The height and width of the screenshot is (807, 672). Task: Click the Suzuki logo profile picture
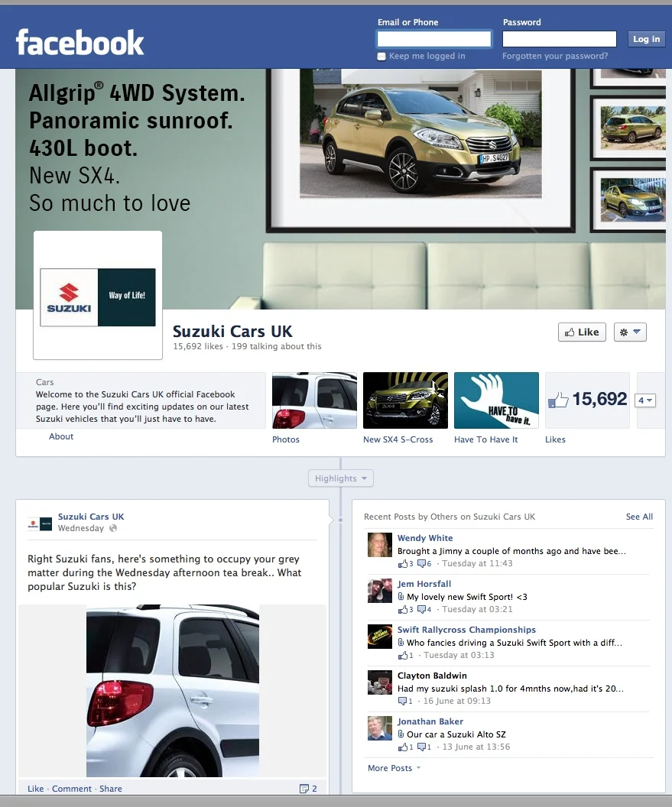(x=97, y=297)
